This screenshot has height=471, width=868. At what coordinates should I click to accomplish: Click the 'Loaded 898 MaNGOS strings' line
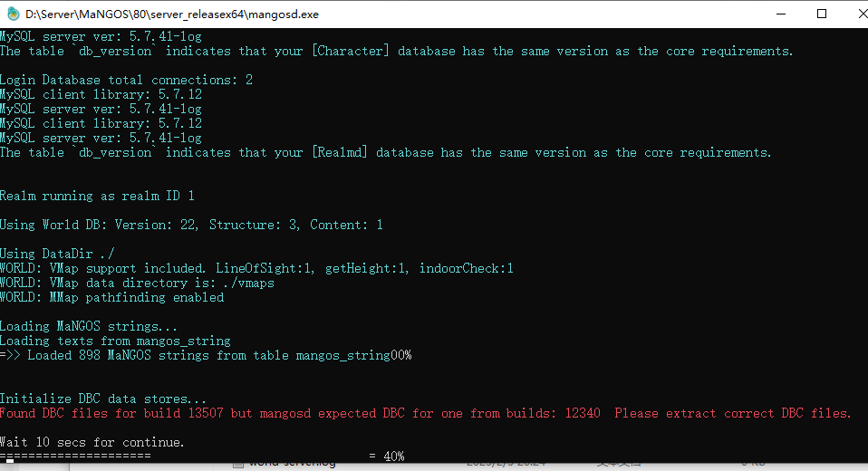[206, 355]
